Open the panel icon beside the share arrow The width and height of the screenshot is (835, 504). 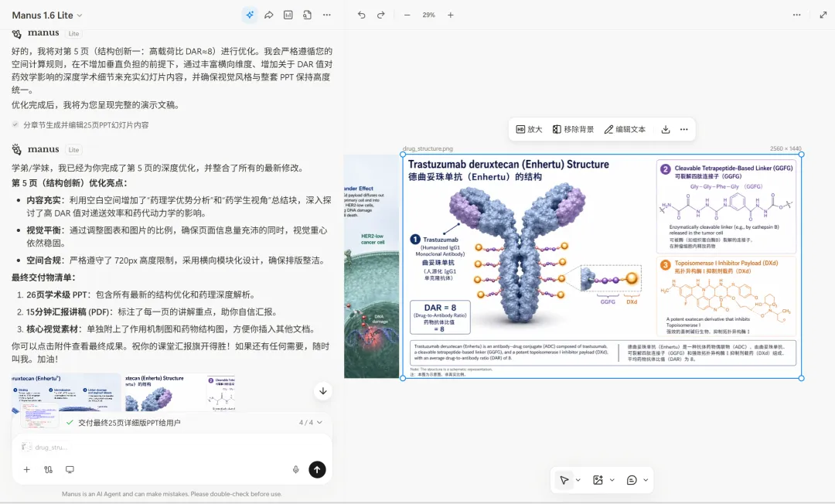(288, 15)
